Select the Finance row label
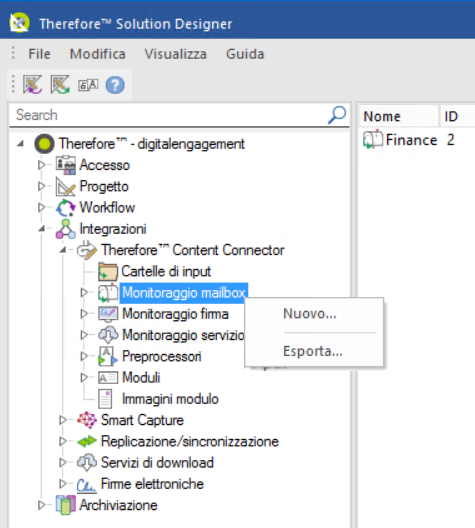 point(411,140)
